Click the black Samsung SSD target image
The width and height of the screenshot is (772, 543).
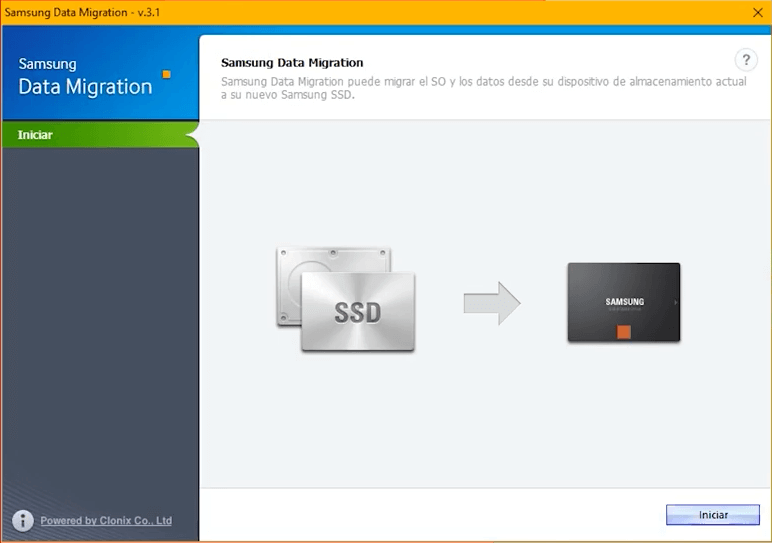[x=624, y=302]
